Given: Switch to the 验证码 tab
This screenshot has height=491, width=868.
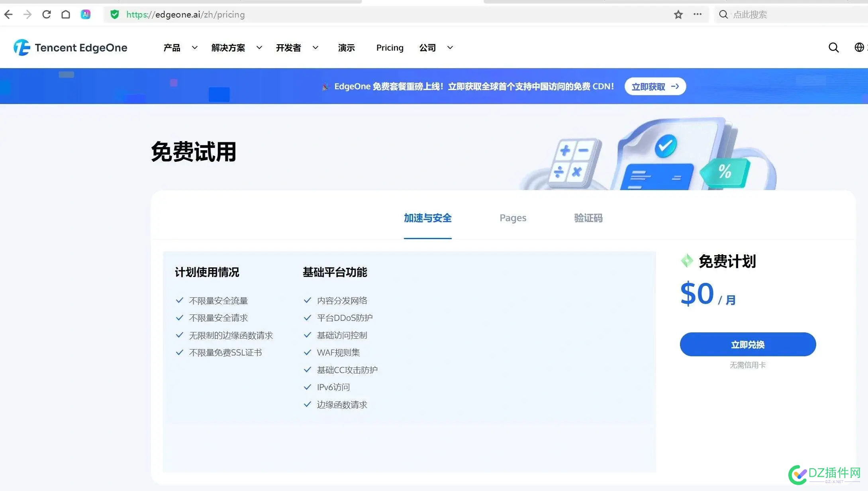Looking at the screenshot, I should point(588,218).
